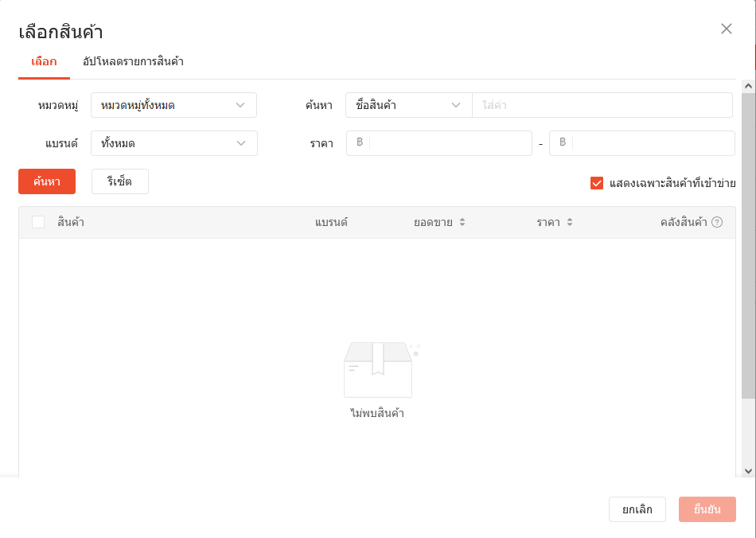
Task: Sort by ราคา using sort arrows
Action: (x=570, y=222)
